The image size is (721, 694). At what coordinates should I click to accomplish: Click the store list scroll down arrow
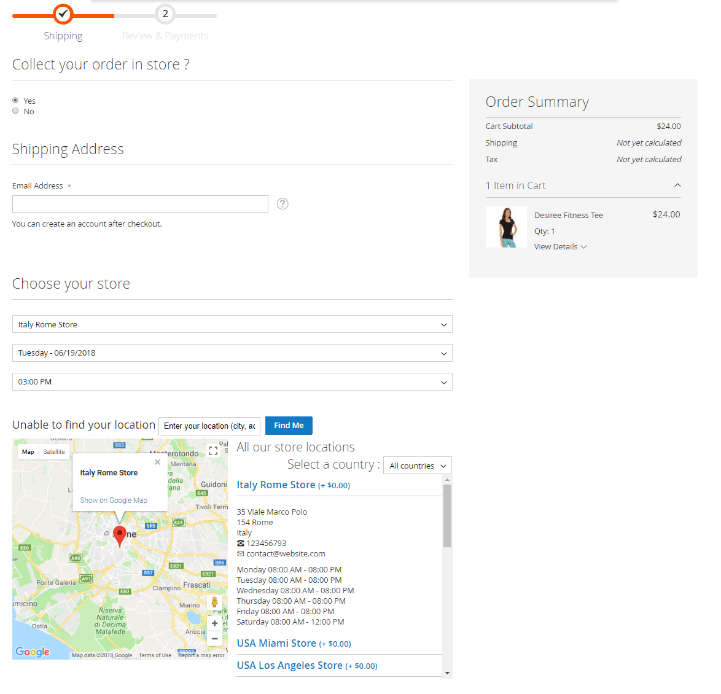pyautogui.click(x=447, y=673)
